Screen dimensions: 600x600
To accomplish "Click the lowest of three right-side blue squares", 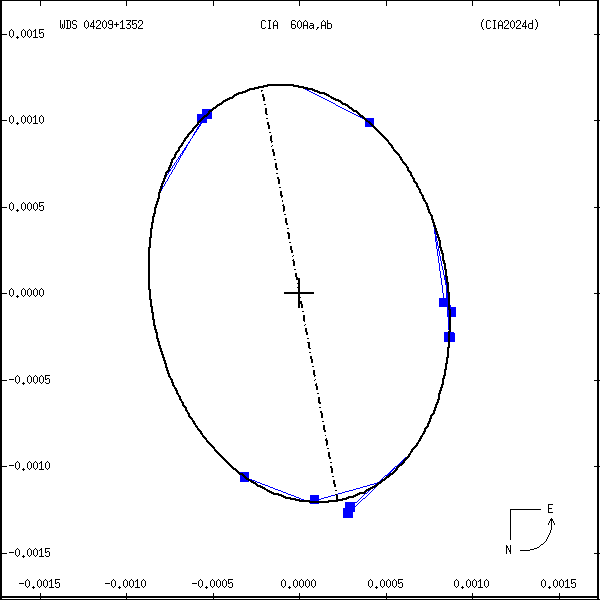I will point(449,337).
